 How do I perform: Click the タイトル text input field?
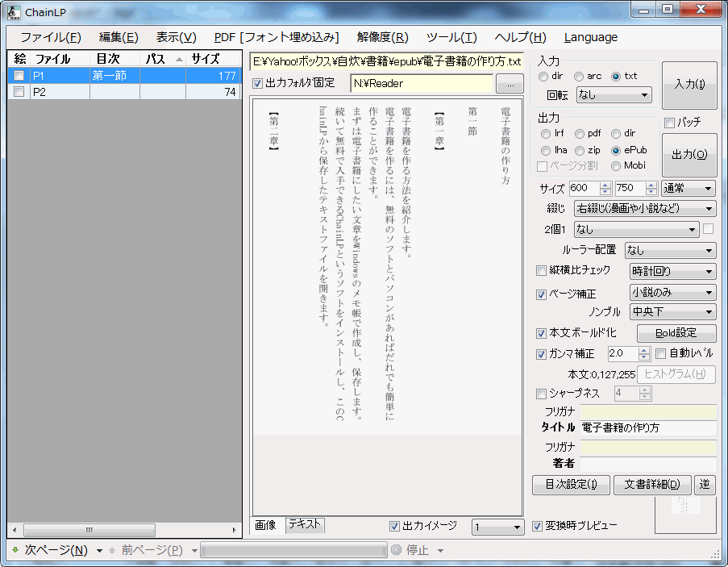pos(648,427)
